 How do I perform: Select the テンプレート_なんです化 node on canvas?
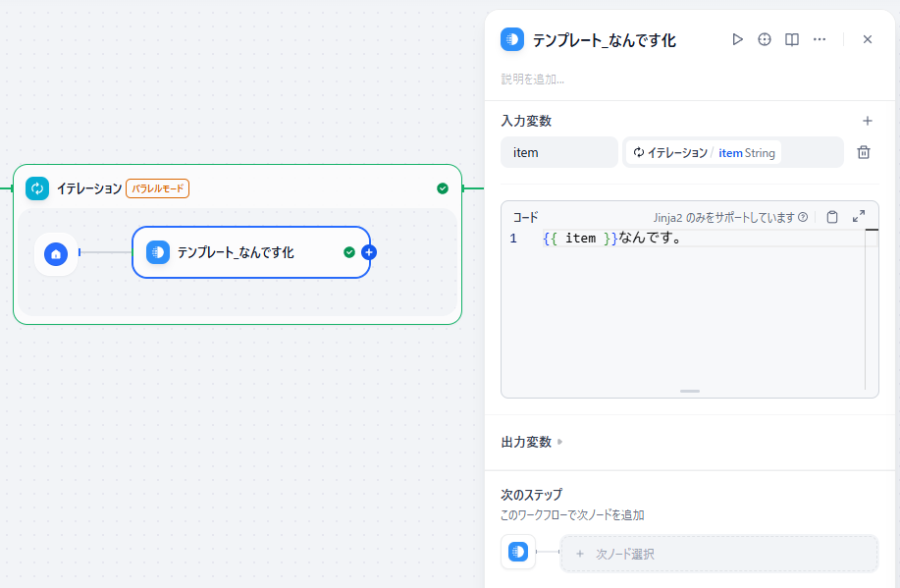(x=251, y=252)
